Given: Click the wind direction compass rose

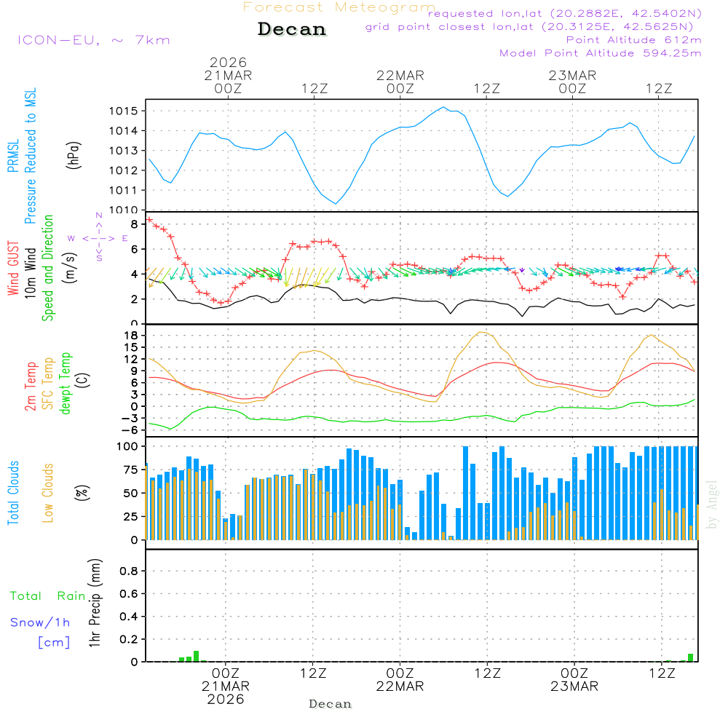Looking at the screenshot, I should (x=99, y=237).
